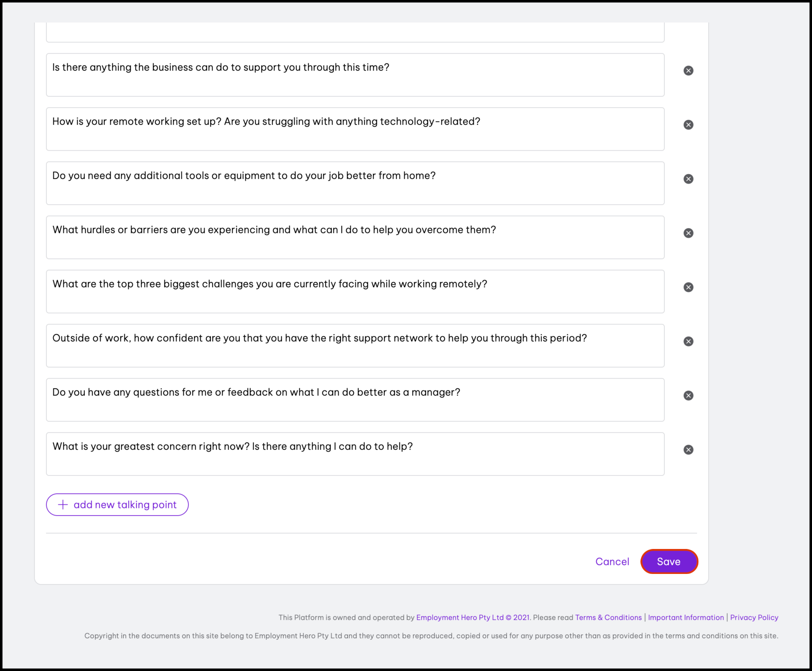Remove the top three biggest challenges question
Screen dimensions: 812x671
tap(688, 287)
